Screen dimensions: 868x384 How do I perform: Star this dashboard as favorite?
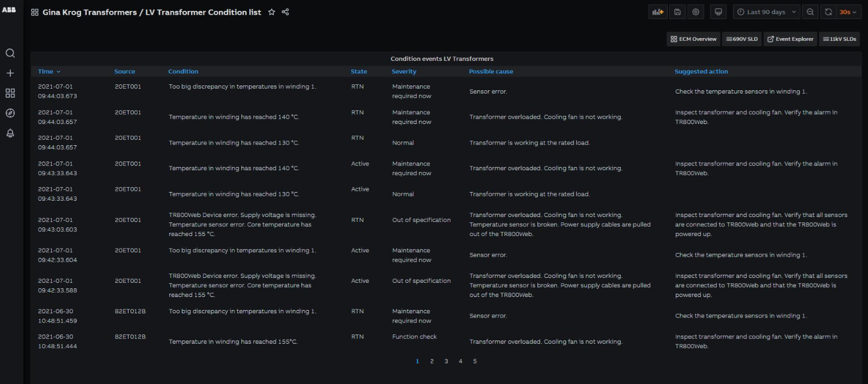tap(271, 12)
